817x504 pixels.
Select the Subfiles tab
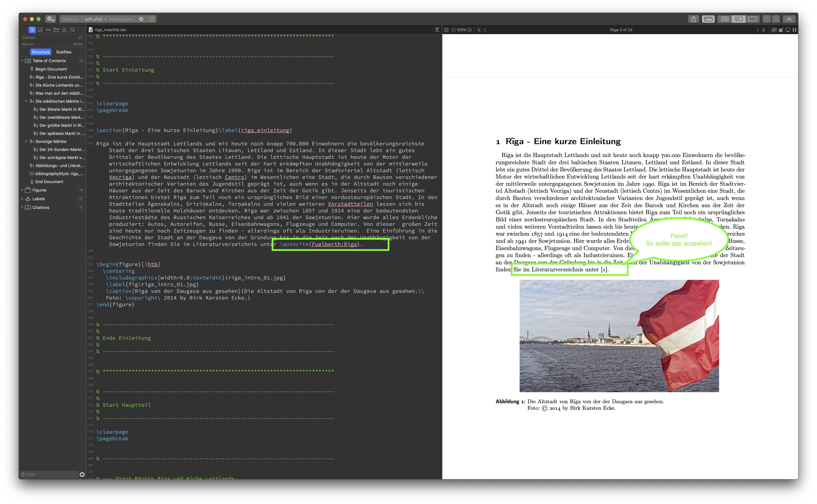pos(64,52)
